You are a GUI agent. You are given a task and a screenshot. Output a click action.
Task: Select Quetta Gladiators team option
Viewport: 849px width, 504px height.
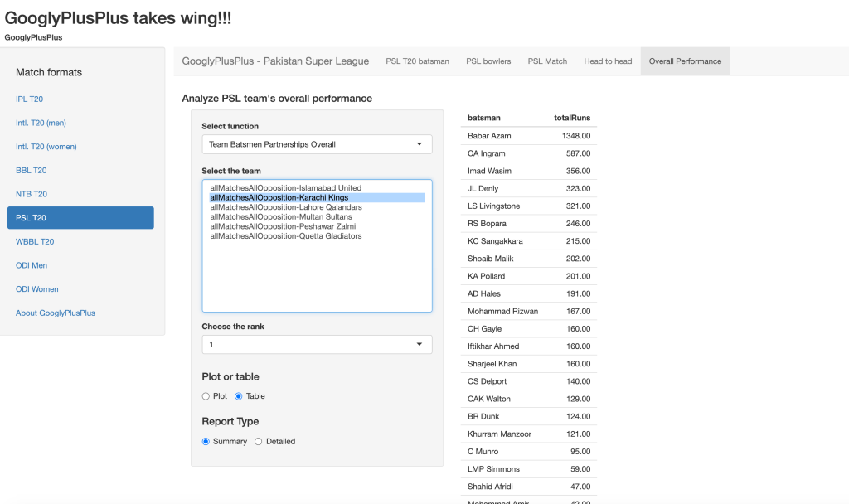[x=286, y=236]
